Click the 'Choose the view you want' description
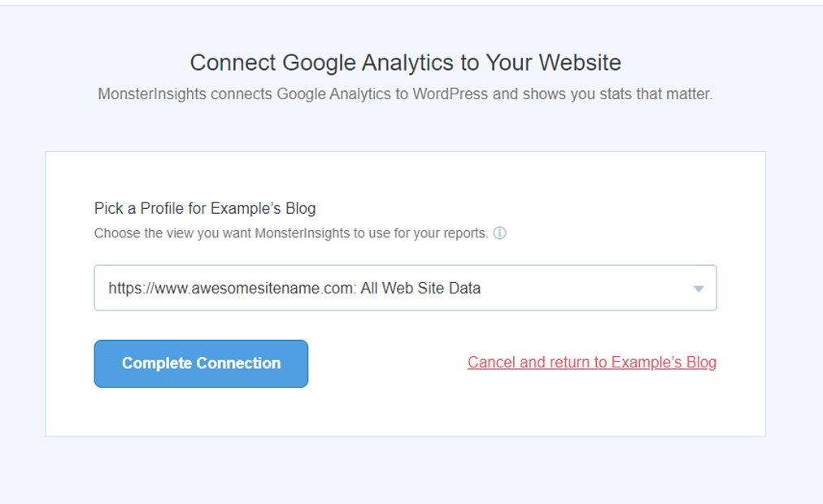 291,232
